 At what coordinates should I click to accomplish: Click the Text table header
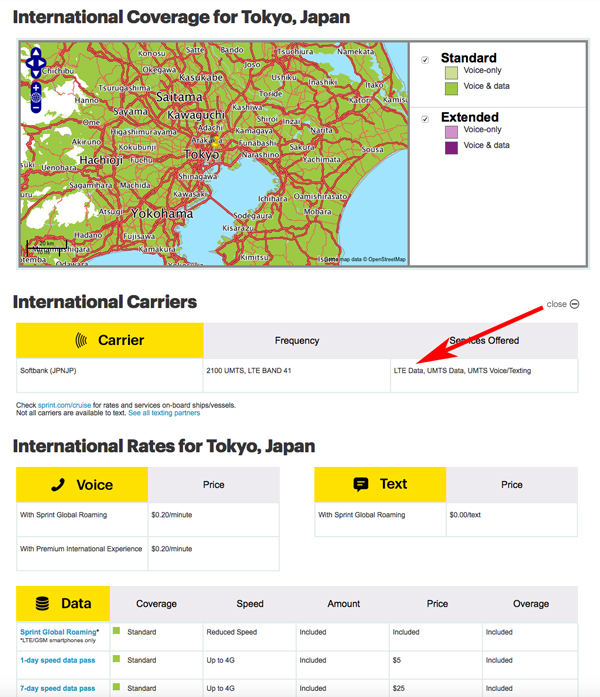[380, 485]
